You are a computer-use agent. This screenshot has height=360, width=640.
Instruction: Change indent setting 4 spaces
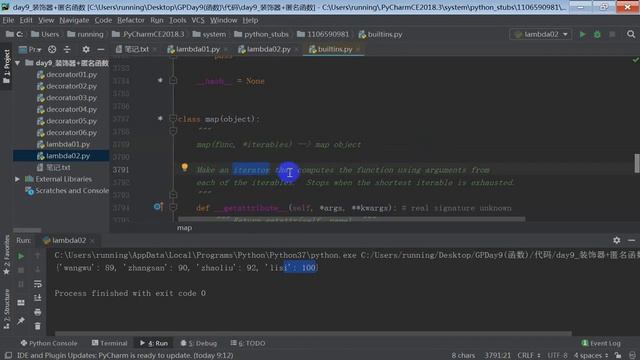[591, 355]
